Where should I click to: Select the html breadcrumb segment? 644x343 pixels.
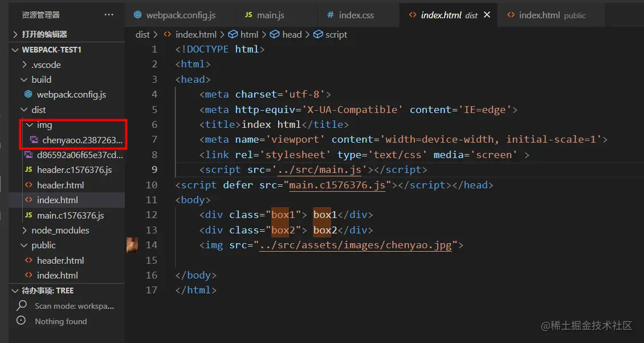coord(249,35)
